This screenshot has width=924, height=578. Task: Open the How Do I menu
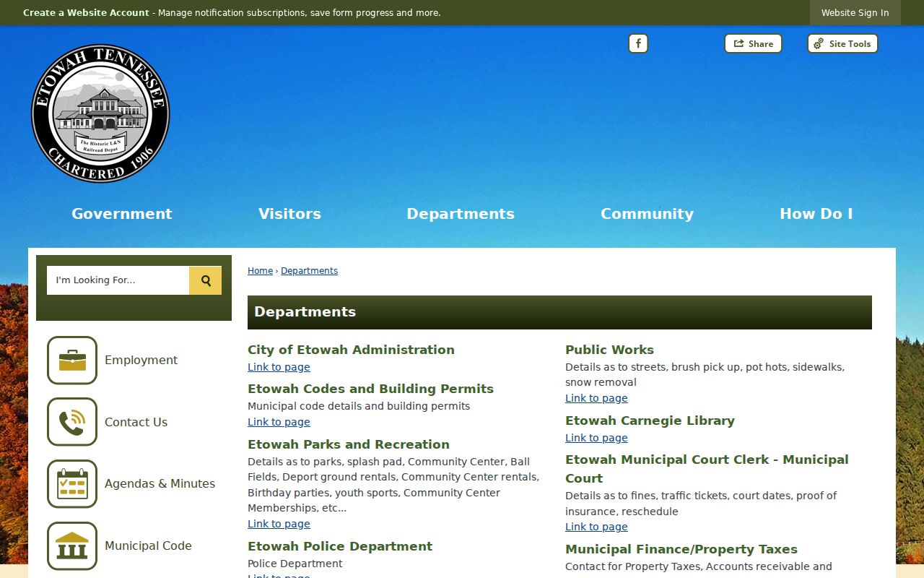(x=816, y=214)
